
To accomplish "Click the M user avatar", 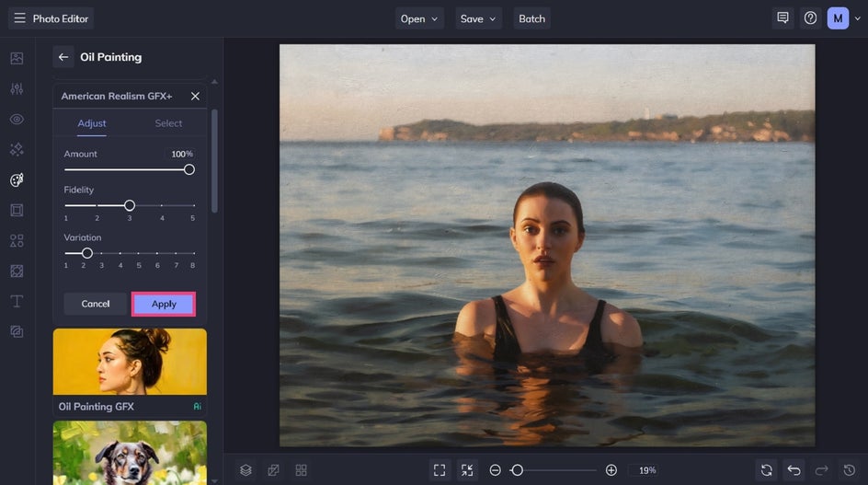I will (x=838, y=18).
